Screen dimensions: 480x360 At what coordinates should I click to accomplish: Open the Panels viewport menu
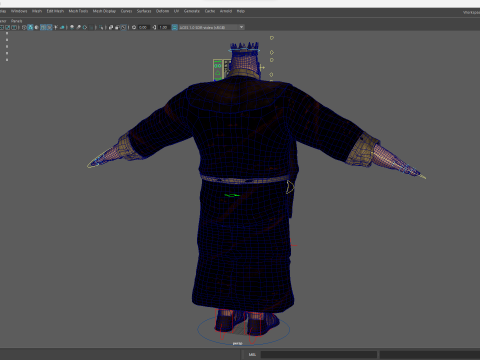pyautogui.click(x=16, y=21)
